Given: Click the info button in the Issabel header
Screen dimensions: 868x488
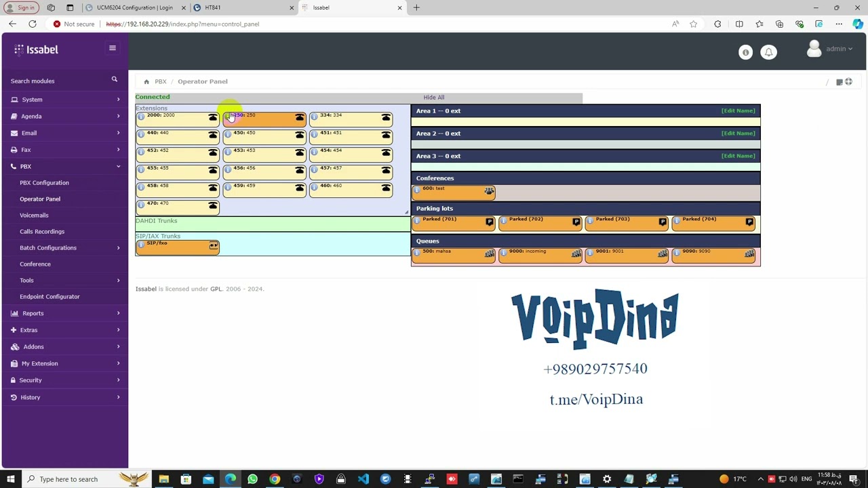Looking at the screenshot, I should (x=745, y=52).
